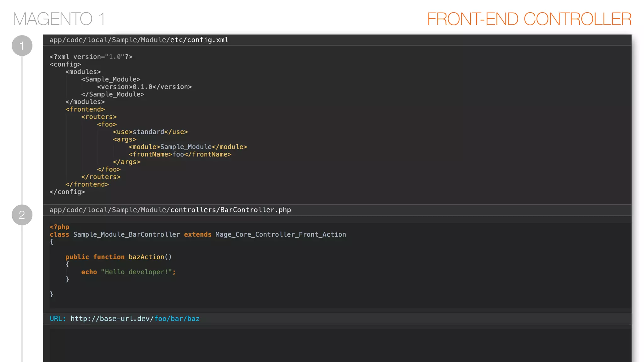Viewport: 644px width, 362px height.
Task: Click the opening <Sample_Module> tag line
Action: coord(111,80)
